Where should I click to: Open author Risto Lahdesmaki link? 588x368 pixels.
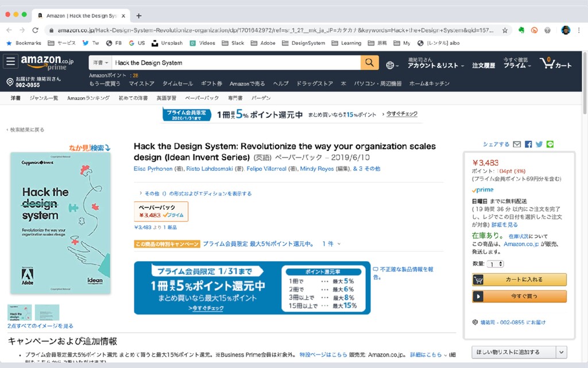[210, 169]
